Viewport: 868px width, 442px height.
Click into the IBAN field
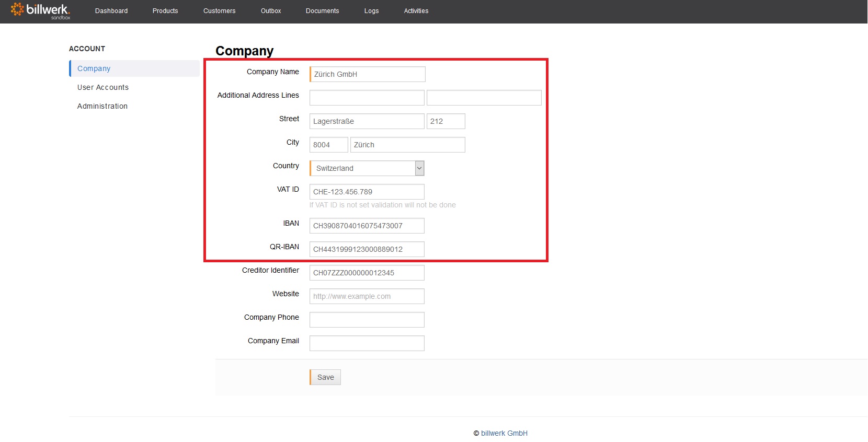tap(367, 226)
